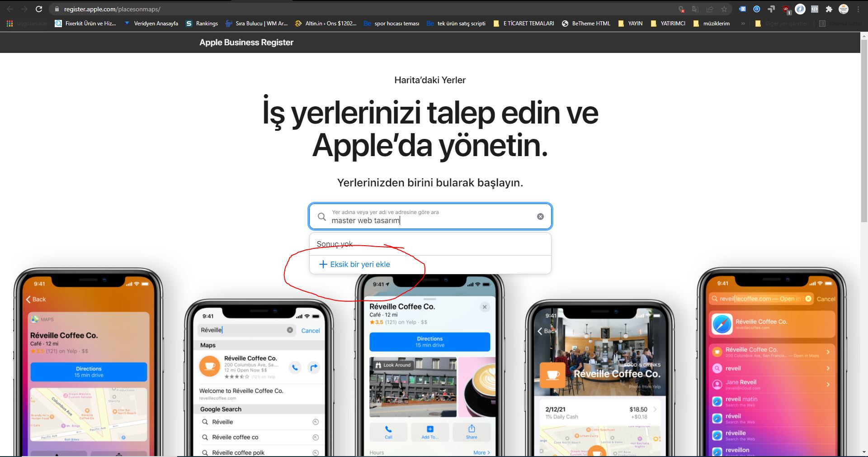
Task: Open the Extensions puzzle piece menu
Action: pyautogui.click(x=829, y=9)
